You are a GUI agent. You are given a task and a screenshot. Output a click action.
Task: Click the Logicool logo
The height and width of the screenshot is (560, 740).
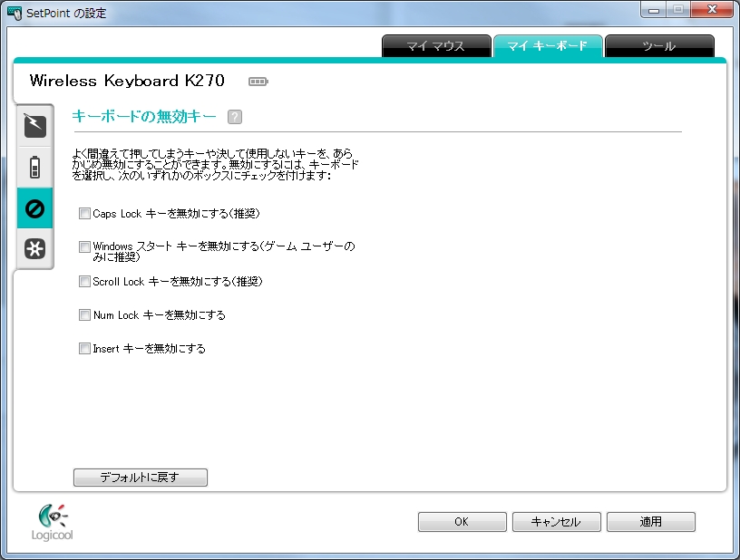pyautogui.click(x=53, y=522)
